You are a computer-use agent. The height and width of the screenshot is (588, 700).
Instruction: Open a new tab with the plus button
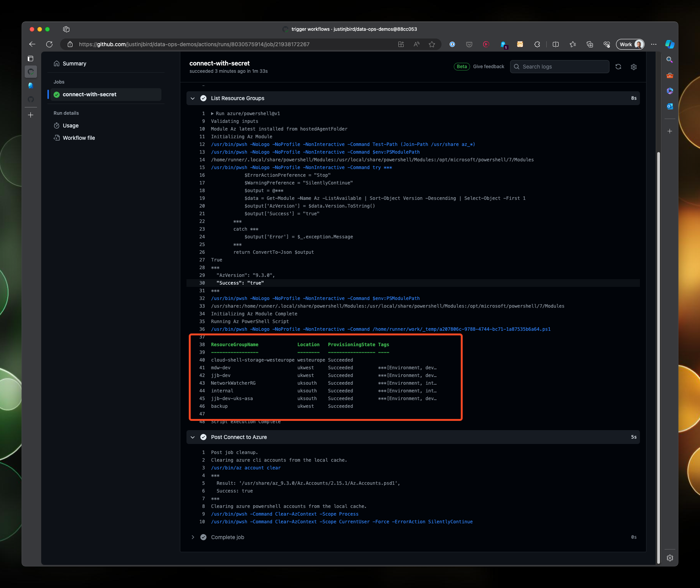click(x=31, y=115)
